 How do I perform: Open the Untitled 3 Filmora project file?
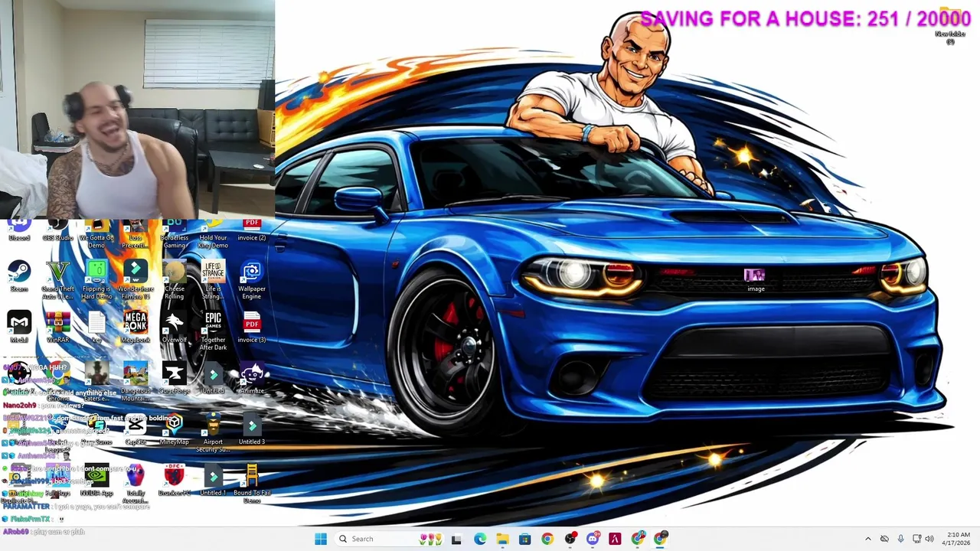(x=252, y=429)
